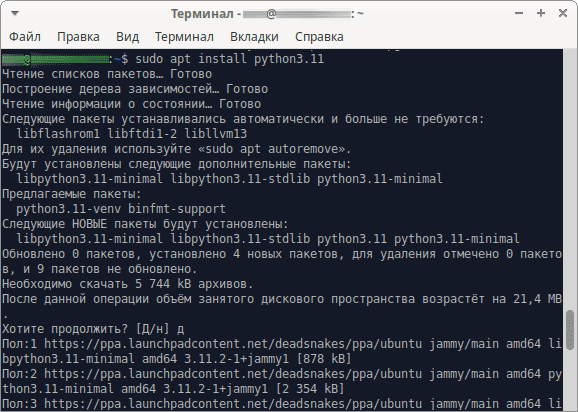Click the line 'Построение дерева зависимостей… Готово'
The image size is (578, 412).
tap(135, 89)
